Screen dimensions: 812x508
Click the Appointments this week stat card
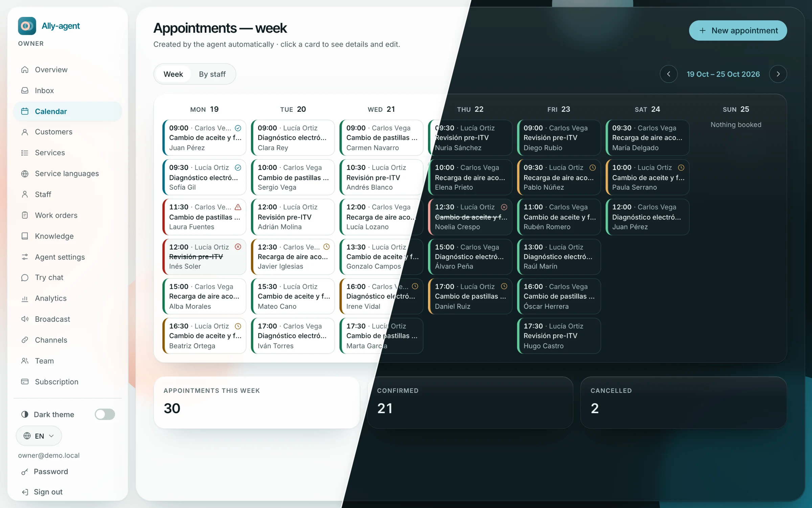pyautogui.click(x=257, y=403)
